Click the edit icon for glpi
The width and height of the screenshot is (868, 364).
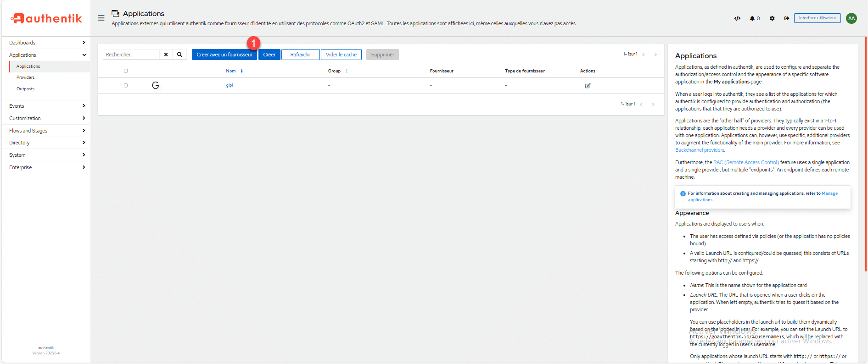588,86
